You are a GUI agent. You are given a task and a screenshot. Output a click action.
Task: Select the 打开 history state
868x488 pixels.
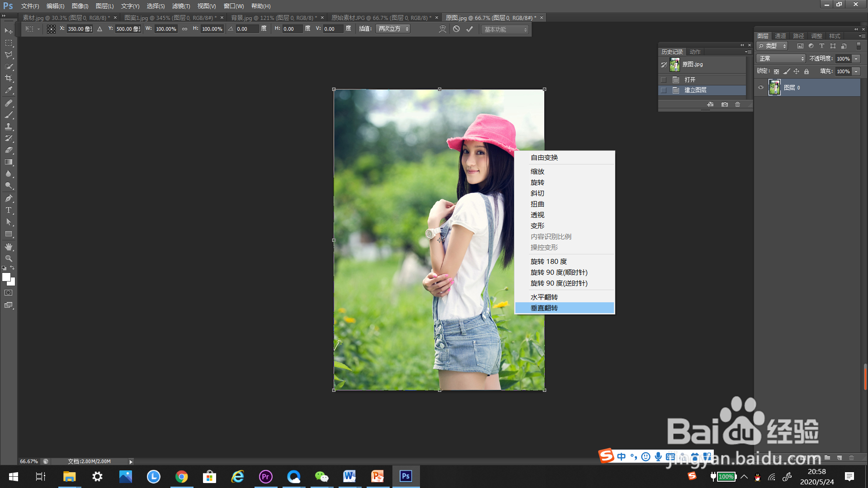tap(690, 80)
